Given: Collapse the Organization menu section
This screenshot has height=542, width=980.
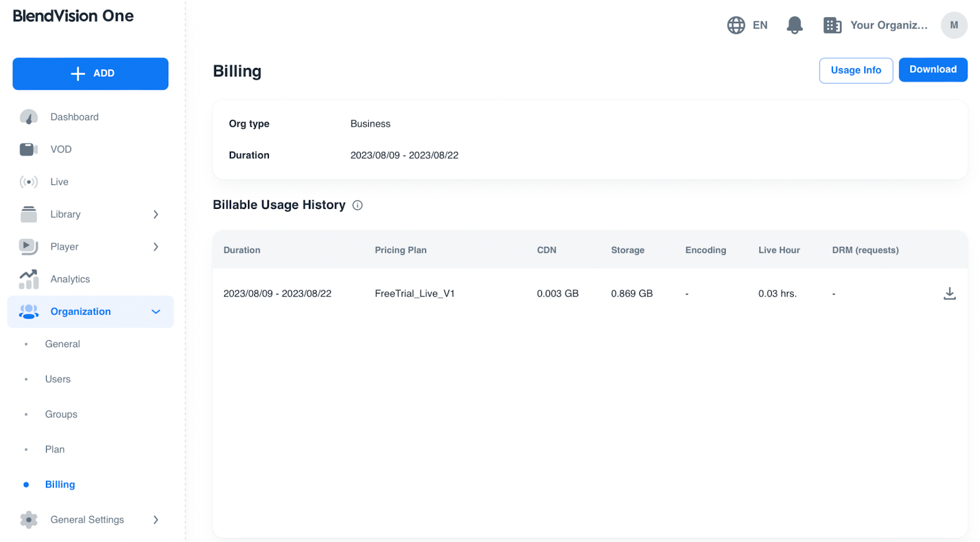Looking at the screenshot, I should 156,312.
